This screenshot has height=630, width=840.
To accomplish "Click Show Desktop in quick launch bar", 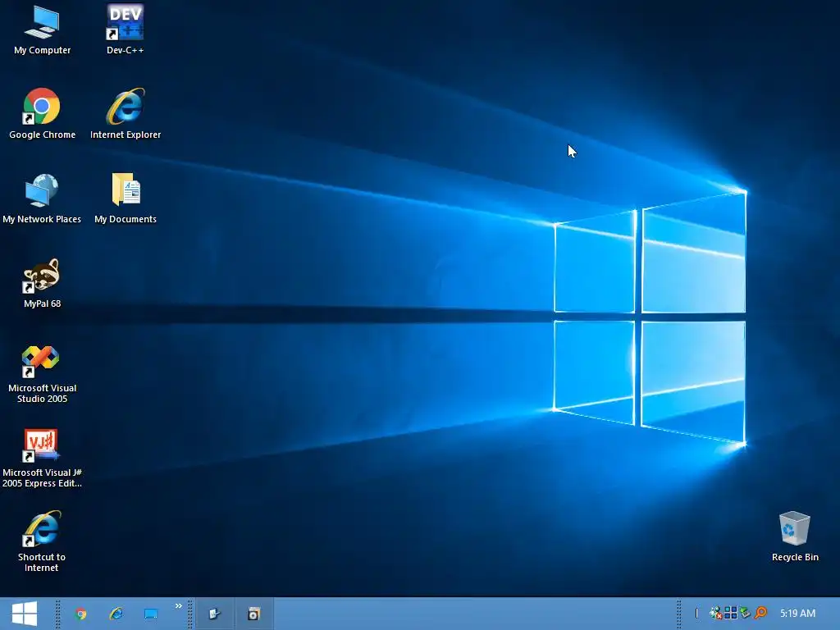I will click(151, 614).
